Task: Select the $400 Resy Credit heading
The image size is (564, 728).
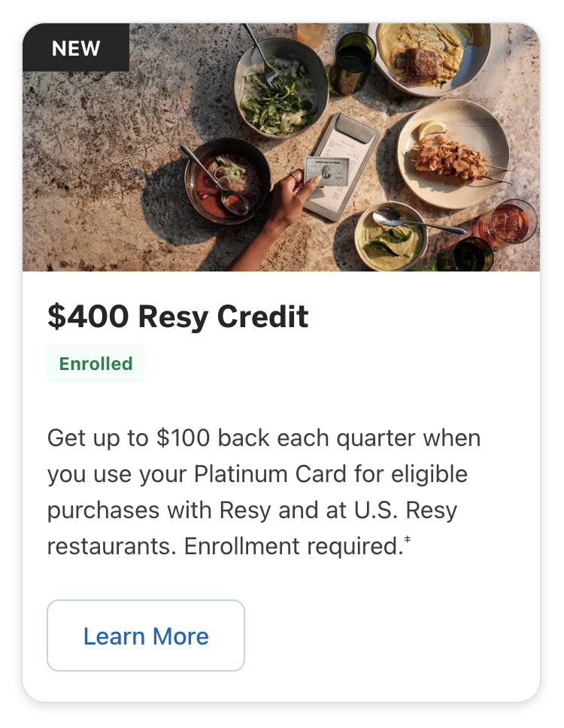Action: pyautogui.click(x=178, y=317)
